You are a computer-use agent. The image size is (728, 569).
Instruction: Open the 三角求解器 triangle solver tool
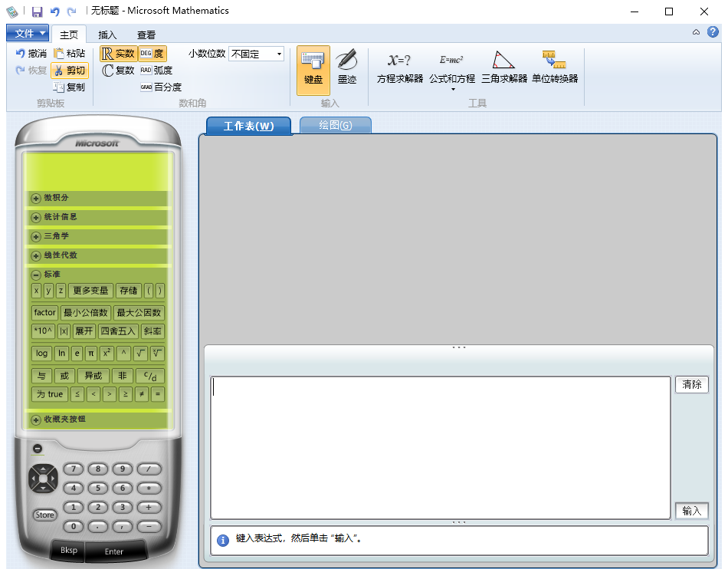503,68
